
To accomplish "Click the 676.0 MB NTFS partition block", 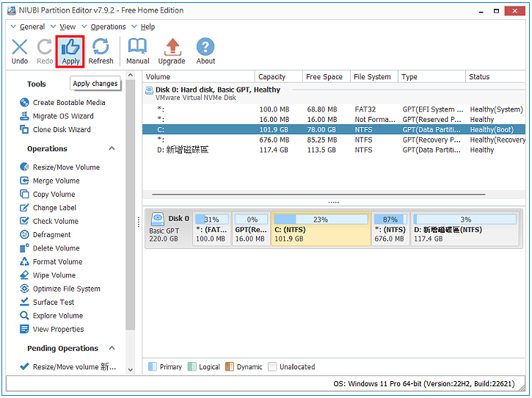I will pos(390,229).
